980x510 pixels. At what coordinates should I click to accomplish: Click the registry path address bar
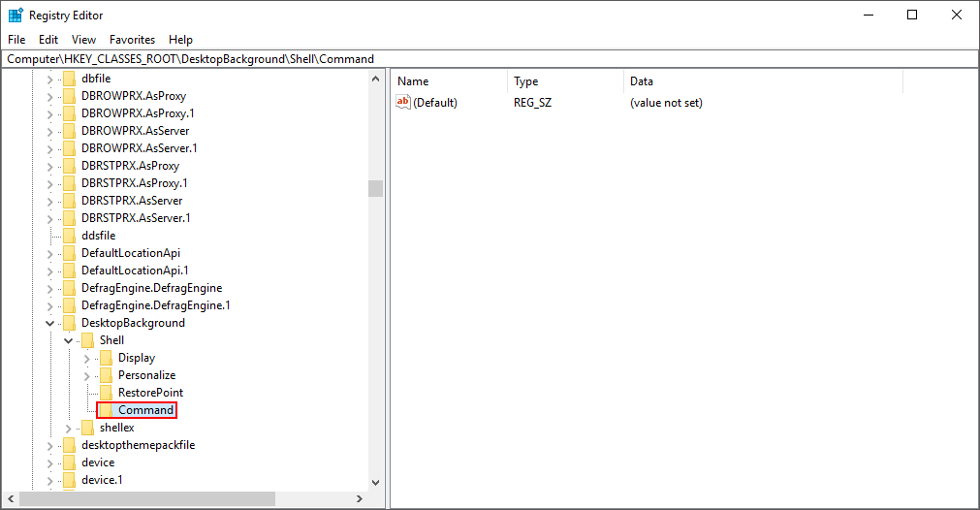[x=490, y=59]
